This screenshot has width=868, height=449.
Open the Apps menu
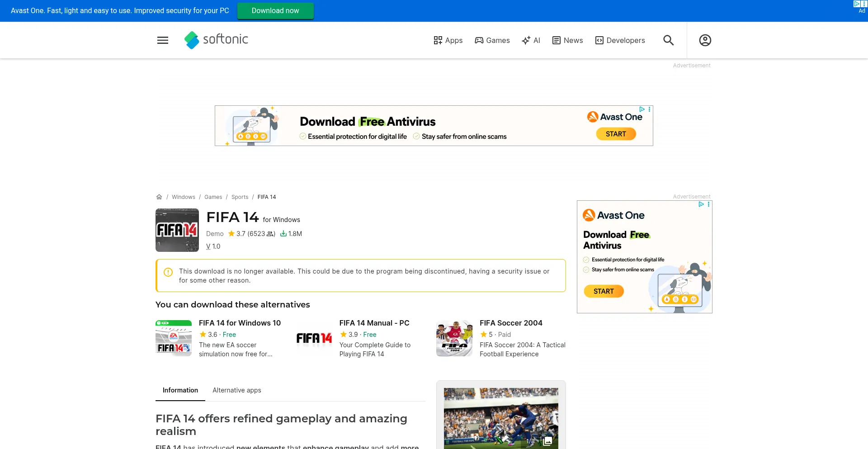click(x=448, y=40)
